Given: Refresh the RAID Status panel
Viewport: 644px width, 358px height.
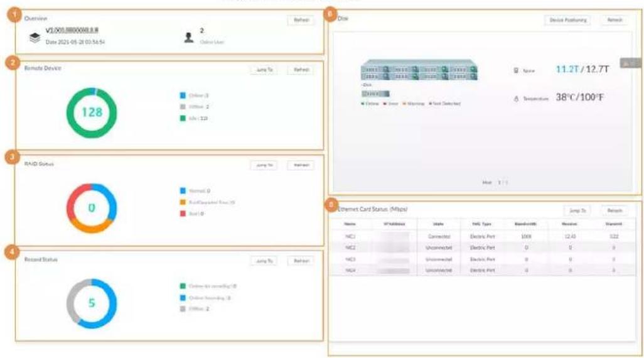Looking at the screenshot, I should (301, 165).
